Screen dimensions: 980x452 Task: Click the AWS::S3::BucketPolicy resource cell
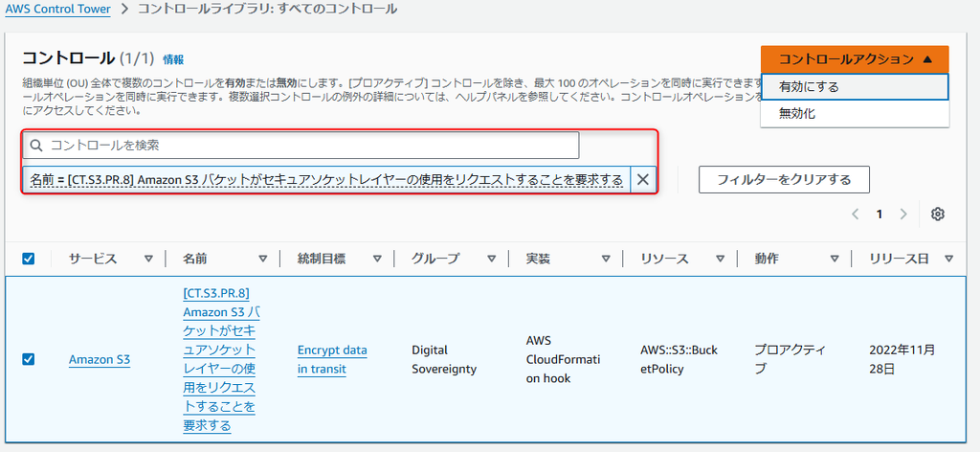click(x=679, y=359)
